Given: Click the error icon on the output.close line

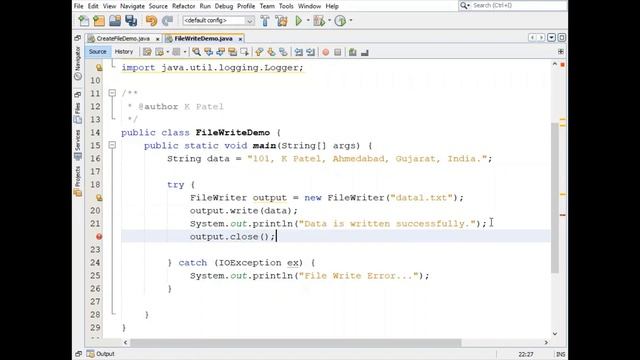Looking at the screenshot, I should pyautogui.click(x=99, y=237).
